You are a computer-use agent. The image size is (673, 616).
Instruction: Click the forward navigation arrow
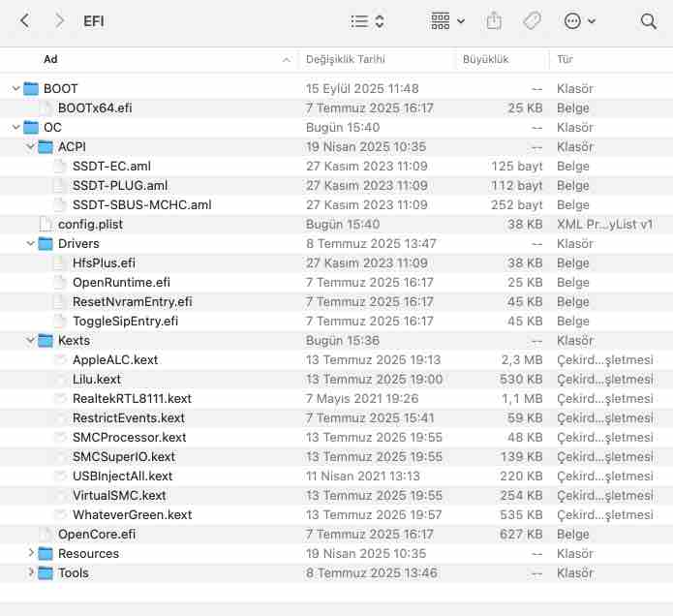coord(60,20)
